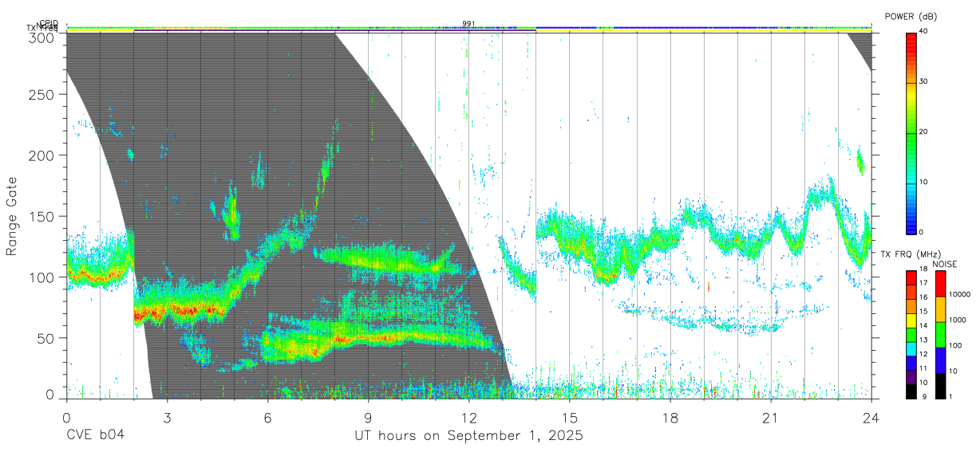Click the x-axis tick label '24'
This screenshot has width=980, height=452.
tap(871, 417)
